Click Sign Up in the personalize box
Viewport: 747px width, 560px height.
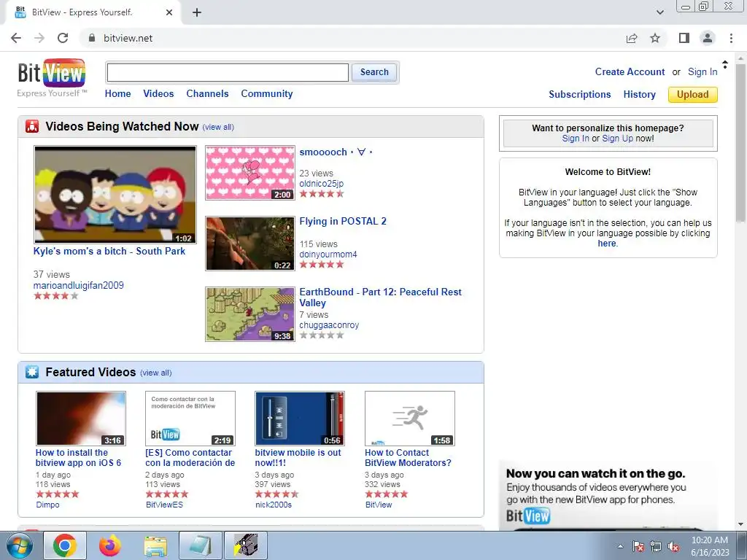coord(617,138)
